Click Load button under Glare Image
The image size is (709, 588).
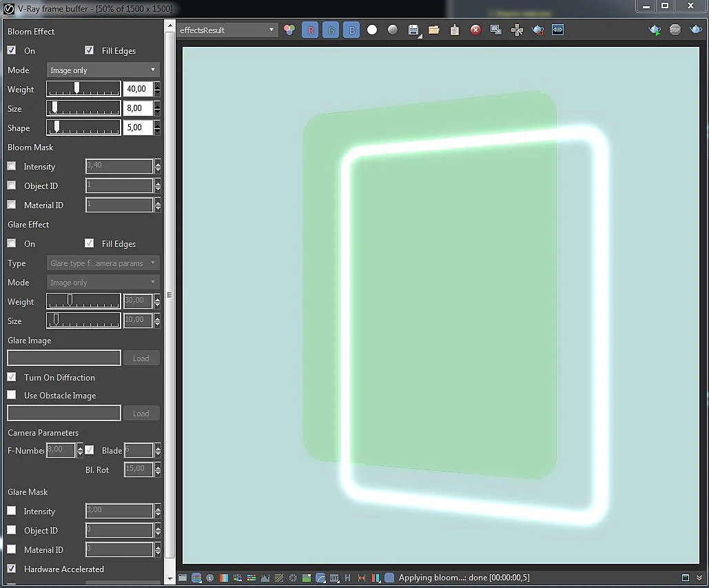pyautogui.click(x=141, y=358)
